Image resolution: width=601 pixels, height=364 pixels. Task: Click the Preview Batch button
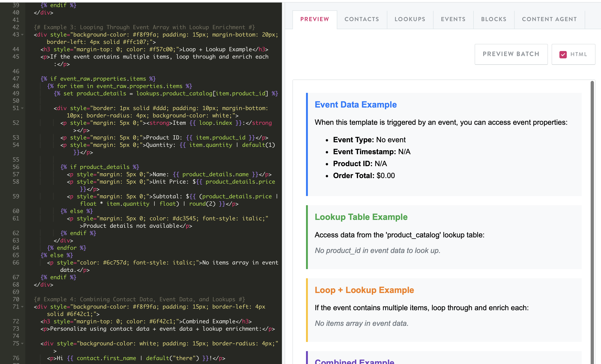[x=511, y=54]
